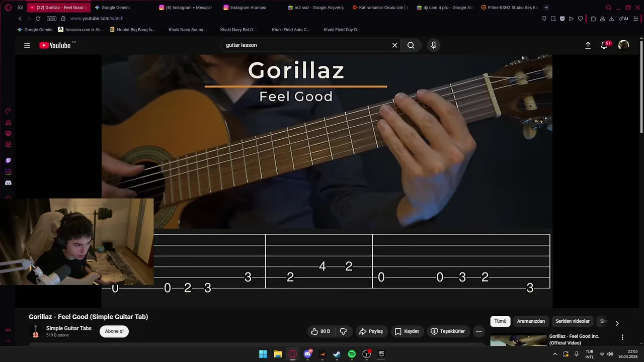644x362 pixels.
Task: Open taskbar volume control speaker
Action: point(610,354)
